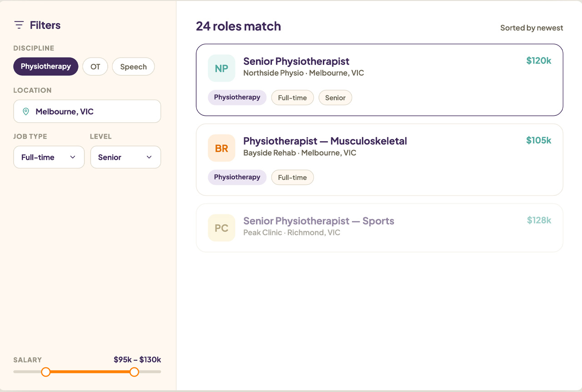Image resolution: width=582 pixels, height=392 pixels.
Task: Click the LEVEL label
Action: [100, 136]
